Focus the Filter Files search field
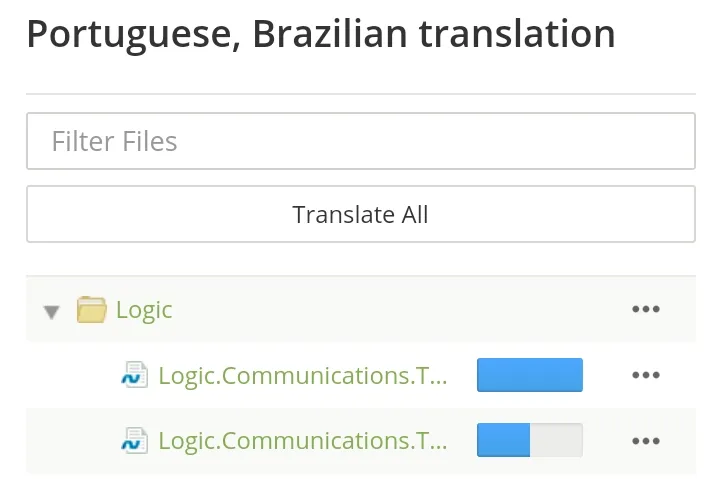This screenshot has width=720, height=479. click(x=361, y=141)
